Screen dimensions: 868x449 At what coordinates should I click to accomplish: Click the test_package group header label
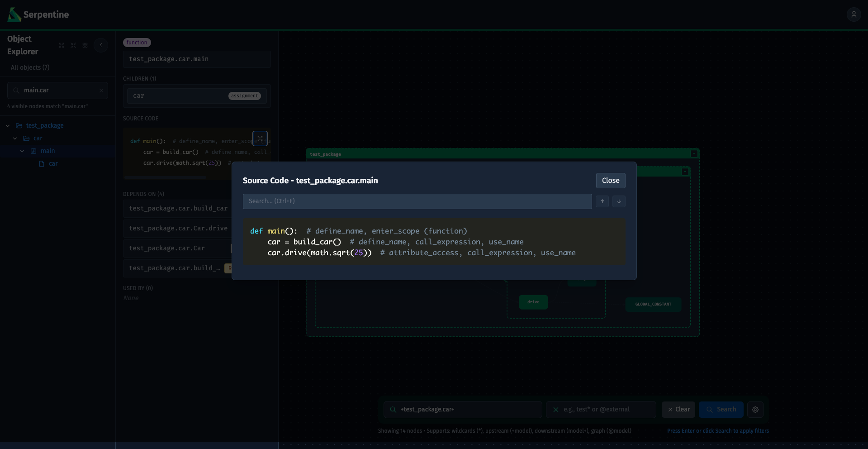(x=325, y=154)
